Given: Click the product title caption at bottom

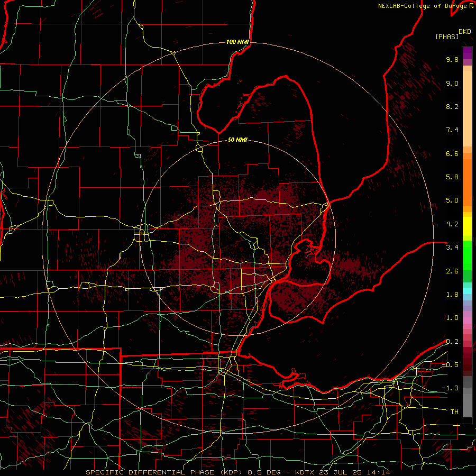Looking at the screenshot, I should 238,472.
